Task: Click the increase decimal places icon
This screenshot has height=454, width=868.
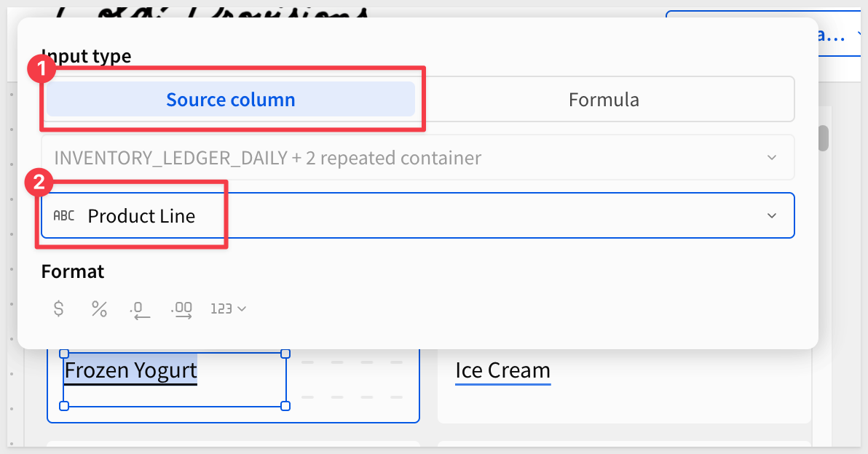Action: point(181,309)
